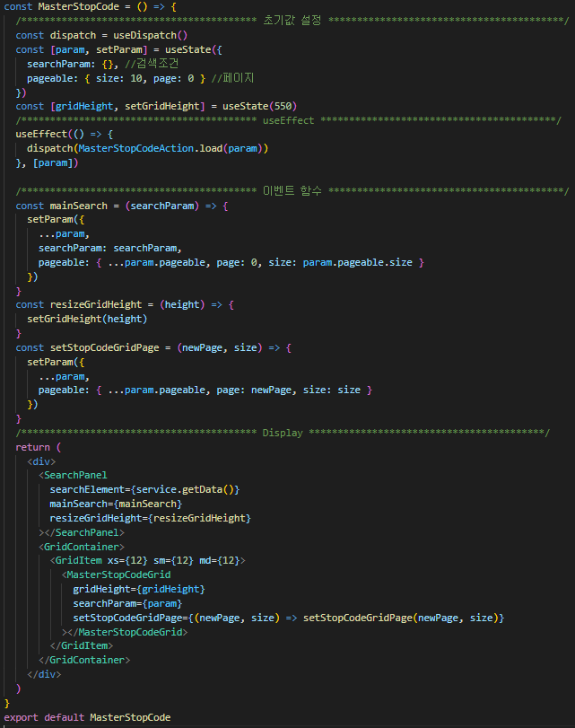Click 'const resizeGridHeight' declaration
This screenshot has height=728, width=575.
point(78,305)
